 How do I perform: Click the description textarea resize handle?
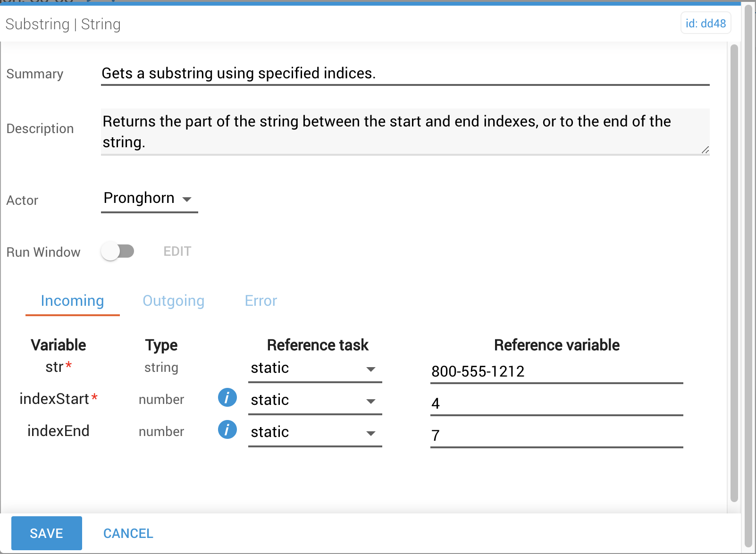click(705, 150)
